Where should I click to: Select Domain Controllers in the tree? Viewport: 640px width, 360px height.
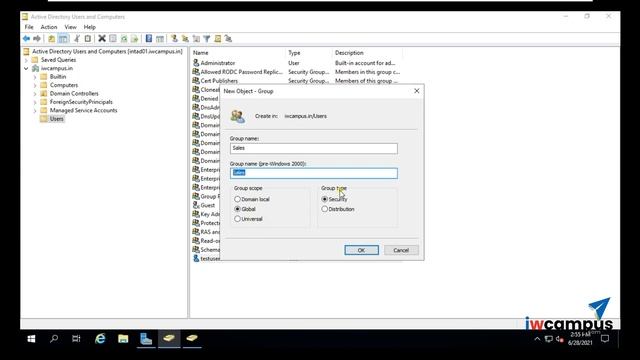74,93
